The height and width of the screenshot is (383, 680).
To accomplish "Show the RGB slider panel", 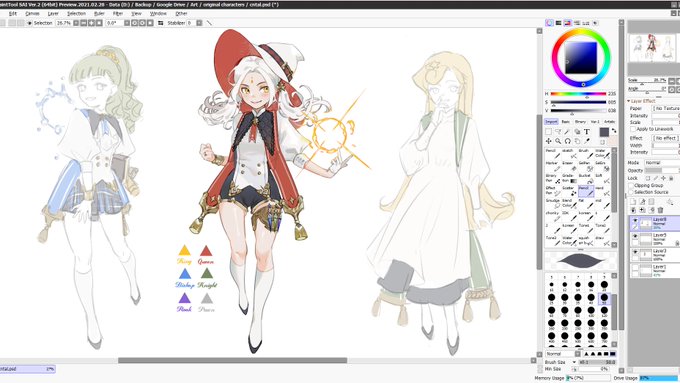I will [x=559, y=23].
